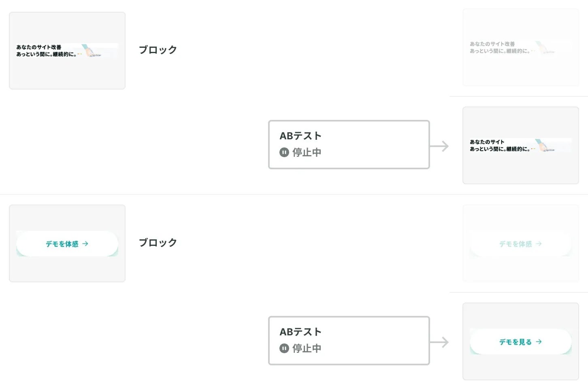Click arrow pointing to あなたのサイト variant thumbnail
The width and height of the screenshot is (588, 388).
point(439,146)
